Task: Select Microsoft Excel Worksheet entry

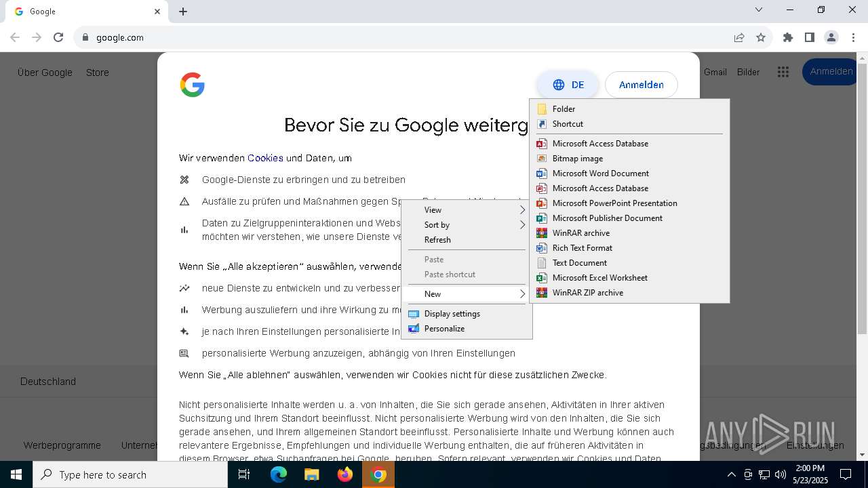Action: coord(629,278)
